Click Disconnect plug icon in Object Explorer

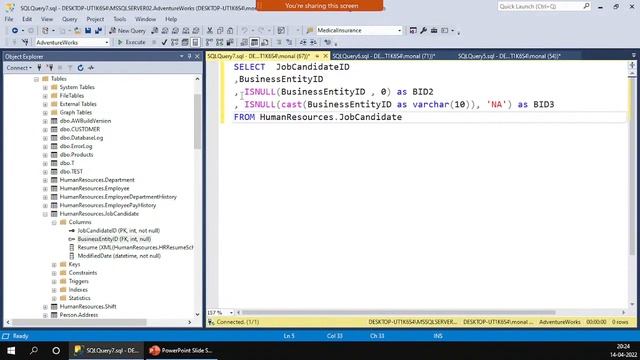coord(50,68)
